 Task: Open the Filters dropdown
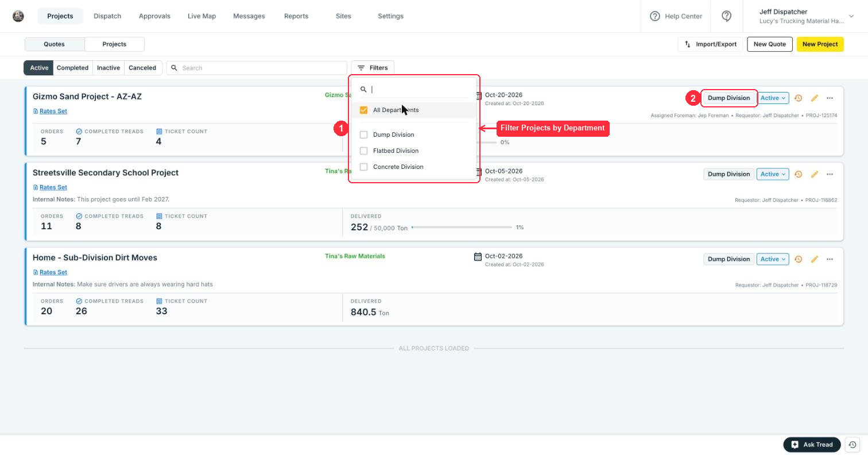tap(373, 68)
